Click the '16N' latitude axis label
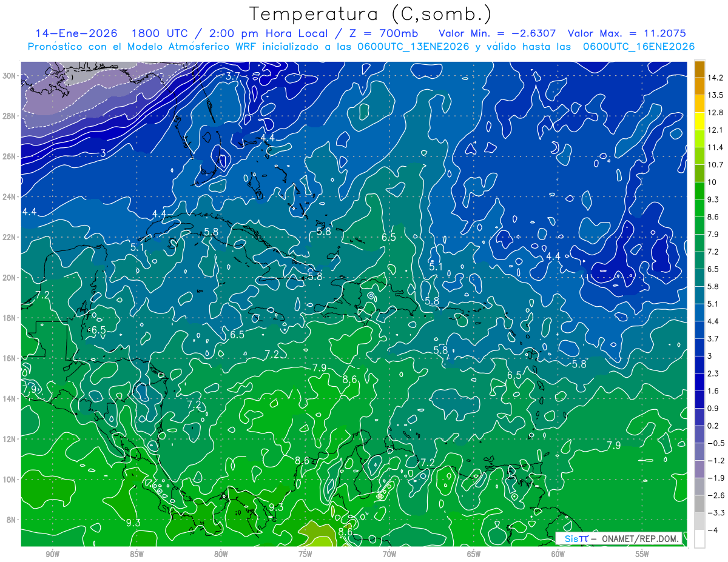The image size is (728, 562). 8,358
